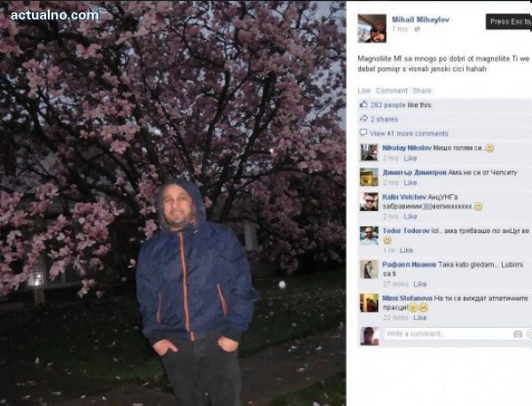The image size is (532, 406).
Task: Like Mimi Stefanova's comment
Action: [x=420, y=317]
